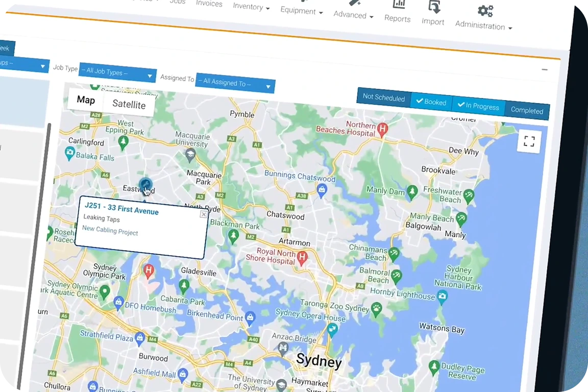Image resolution: width=588 pixels, height=392 pixels.
Task: Expand the All Job Types dropdown
Action: coord(117,73)
